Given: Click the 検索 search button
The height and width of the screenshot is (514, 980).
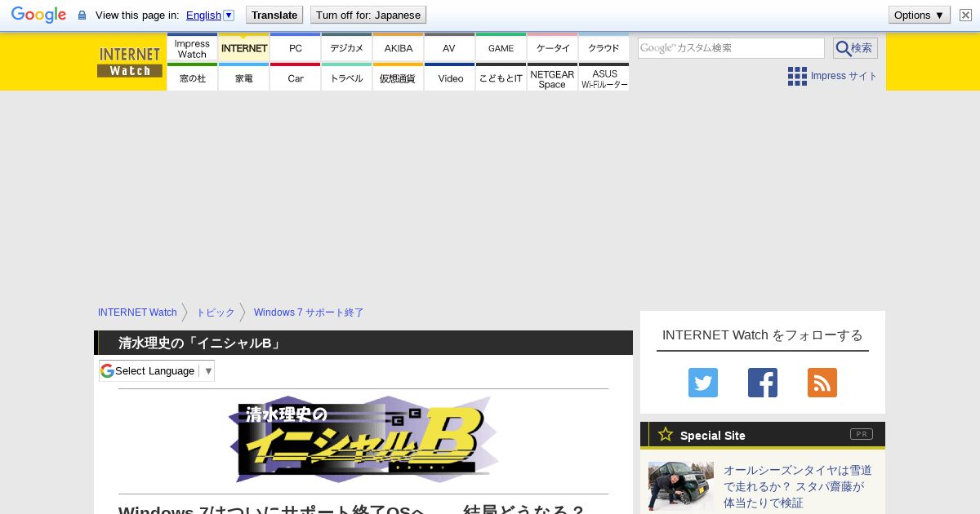Looking at the screenshot, I should [855, 48].
